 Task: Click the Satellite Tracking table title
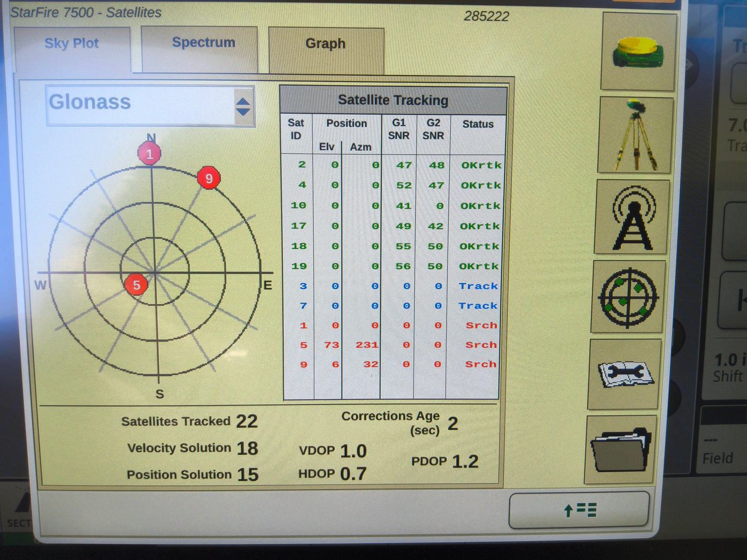(393, 100)
